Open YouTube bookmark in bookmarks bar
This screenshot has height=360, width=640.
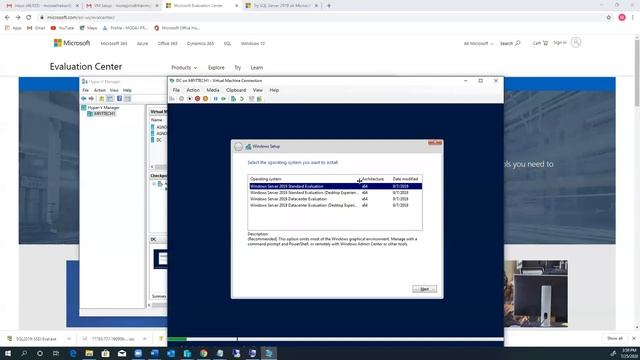coord(62,28)
